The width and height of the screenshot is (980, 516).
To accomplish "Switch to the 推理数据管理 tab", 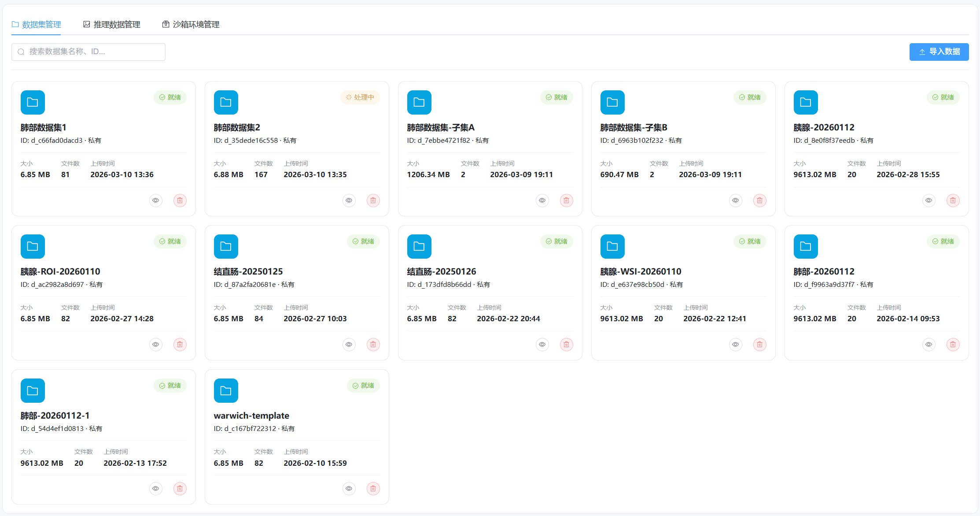I will click(116, 24).
